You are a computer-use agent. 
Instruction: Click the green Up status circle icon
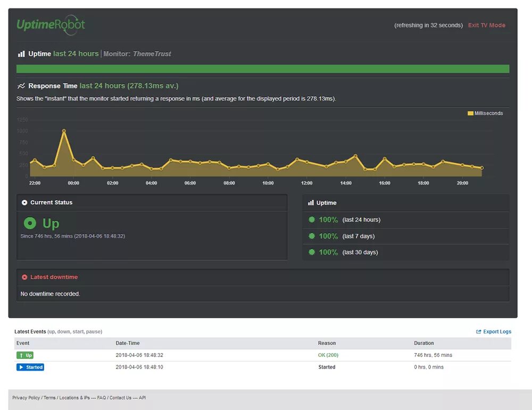point(30,223)
